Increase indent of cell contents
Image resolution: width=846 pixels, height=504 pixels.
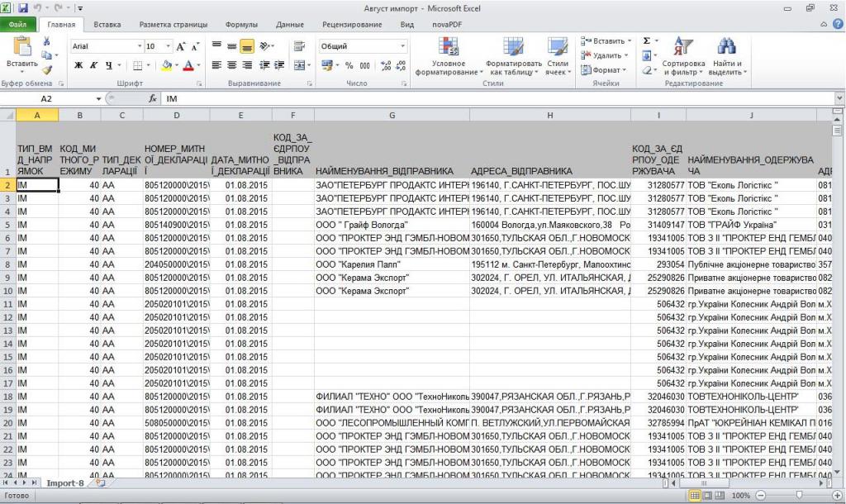click(x=279, y=65)
